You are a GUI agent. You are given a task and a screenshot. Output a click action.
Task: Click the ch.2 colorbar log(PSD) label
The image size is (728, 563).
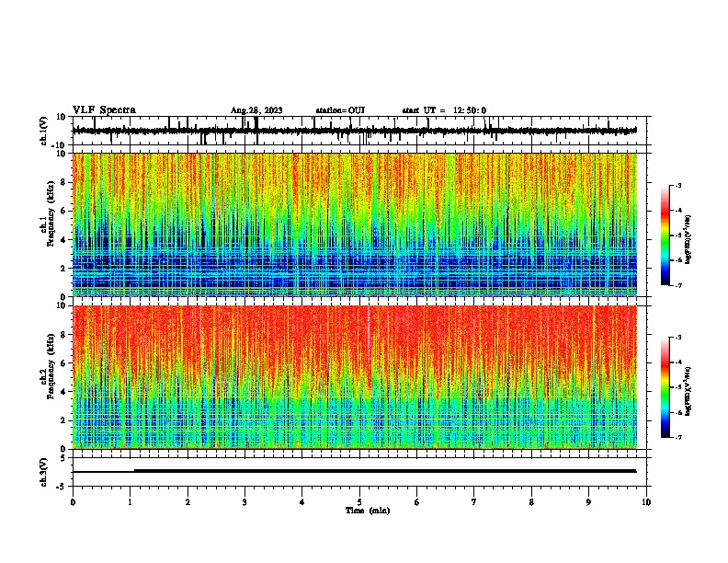688,391
